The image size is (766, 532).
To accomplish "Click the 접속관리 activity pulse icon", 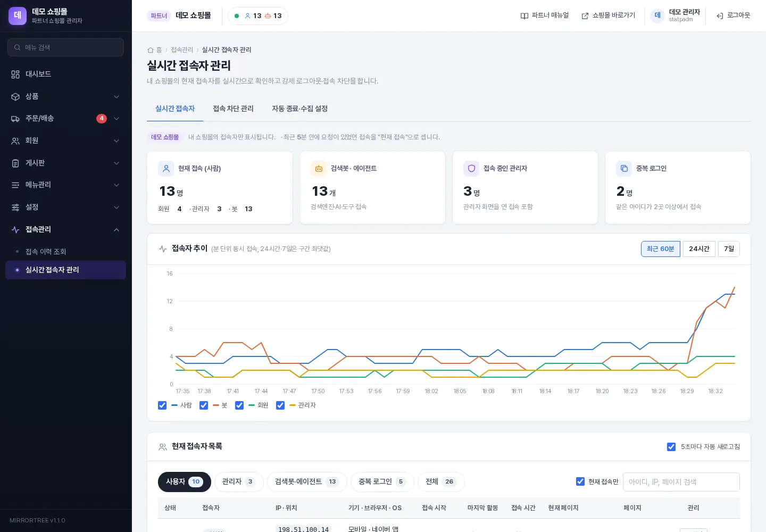I will click(x=15, y=230).
